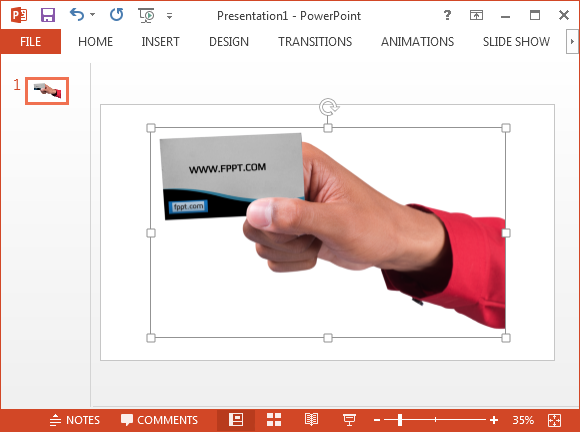Open the Customize Quick Access Toolbar dropdown
Screen dimensions: 580x432
pyautogui.click(x=169, y=16)
